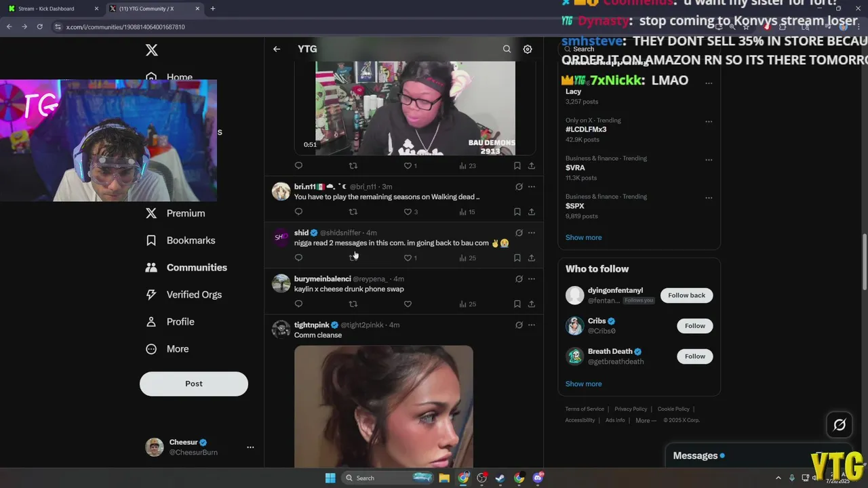Open account menu next to Cheesur
Viewport: 868px width, 488px height.
(x=250, y=447)
